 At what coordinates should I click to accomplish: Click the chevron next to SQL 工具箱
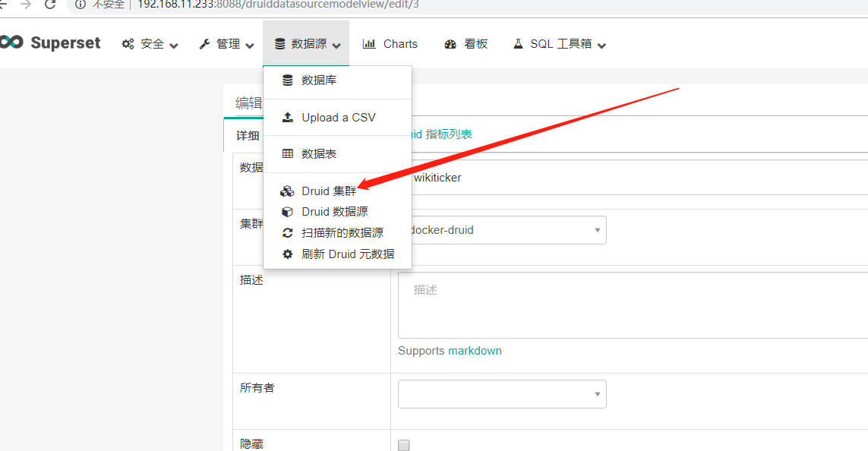601,46
